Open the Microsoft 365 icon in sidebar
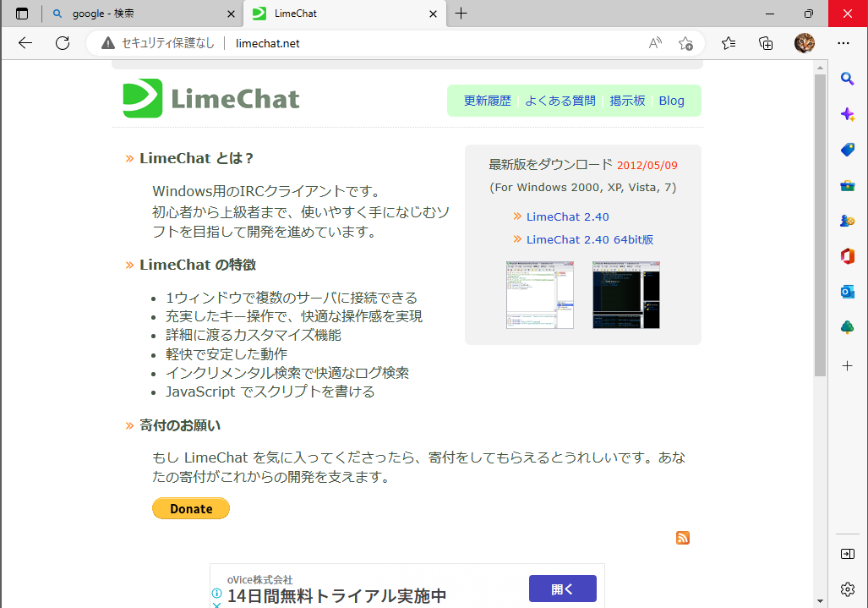 click(848, 255)
